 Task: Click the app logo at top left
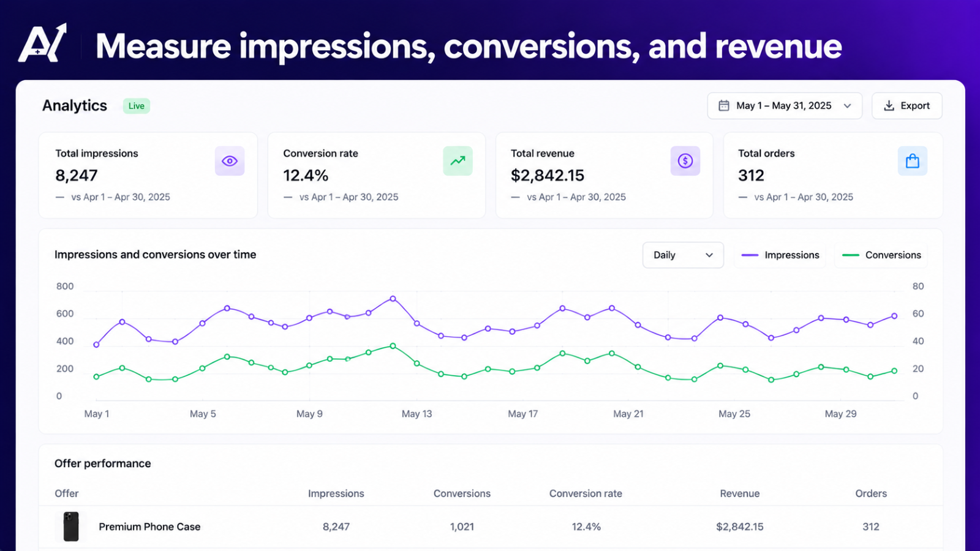click(x=42, y=43)
